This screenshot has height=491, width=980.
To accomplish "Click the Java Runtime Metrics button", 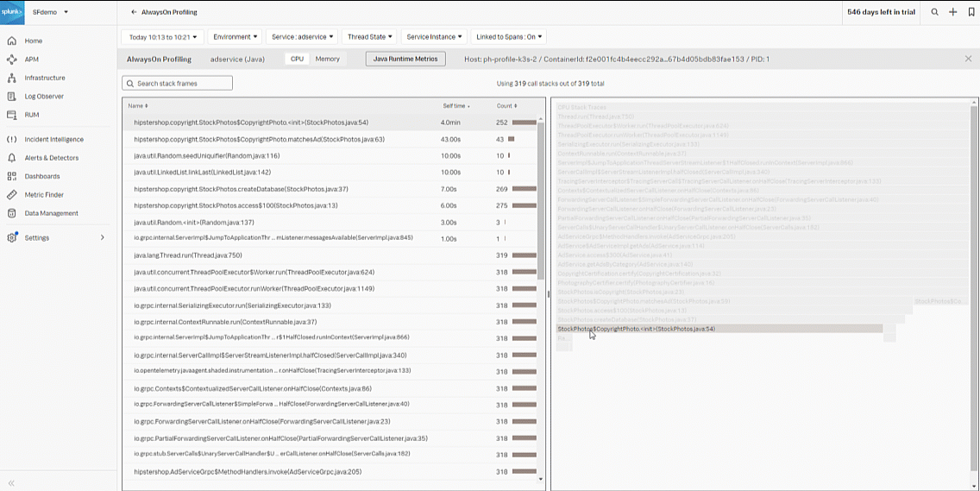I will coord(405,59).
